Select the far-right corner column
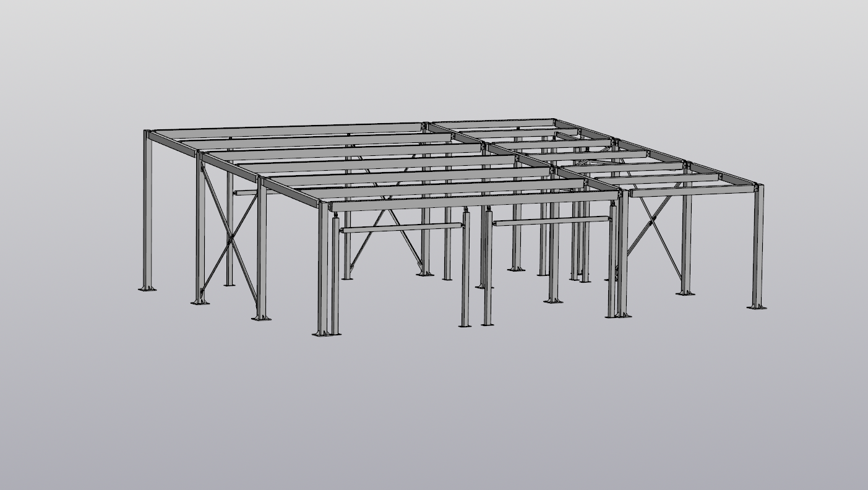868x490 pixels. (758, 247)
